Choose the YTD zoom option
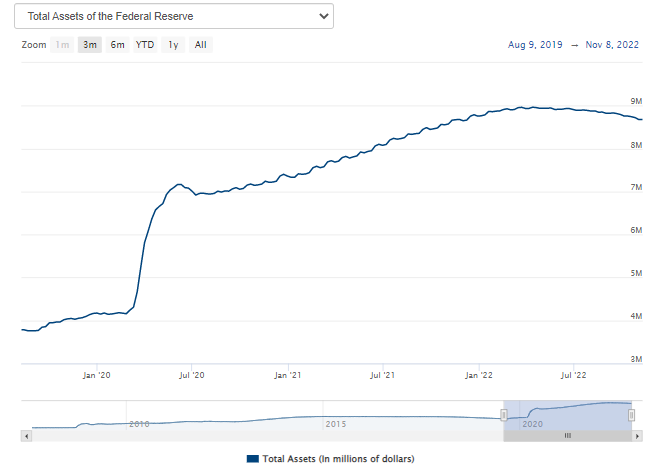 tap(145, 45)
